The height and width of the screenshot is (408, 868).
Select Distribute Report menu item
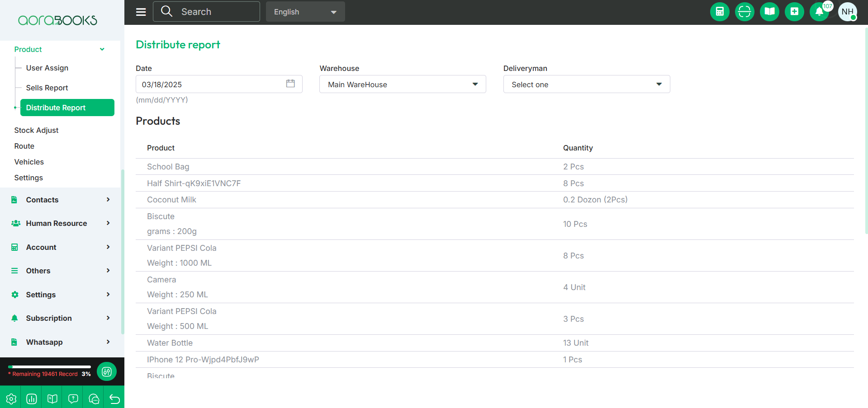(67, 108)
